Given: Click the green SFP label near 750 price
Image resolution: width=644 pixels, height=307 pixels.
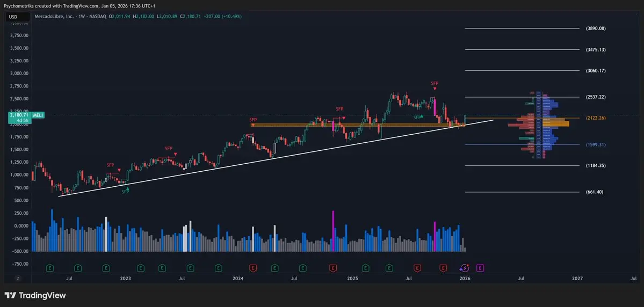Looking at the screenshot, I should [x=125, y=192].
